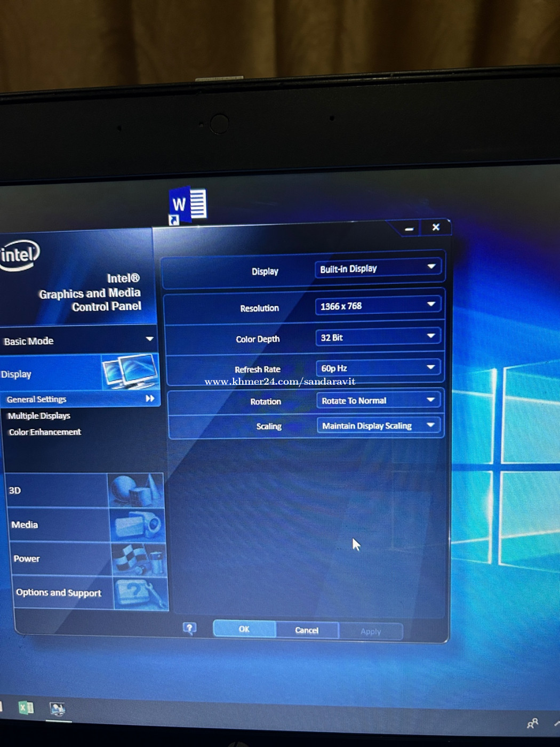Click the 3D shapes icon
This screenshot has width=560, height=747.
(x=136, y=490)
